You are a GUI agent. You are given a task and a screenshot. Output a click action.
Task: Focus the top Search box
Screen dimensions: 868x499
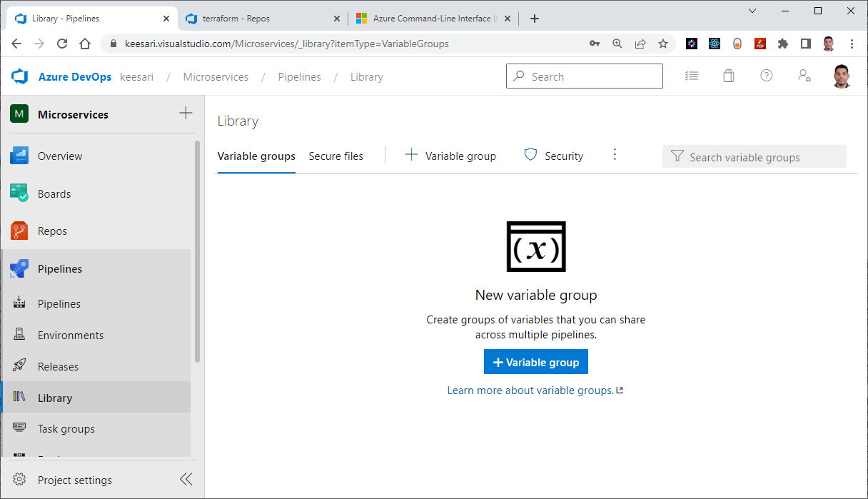585,76
